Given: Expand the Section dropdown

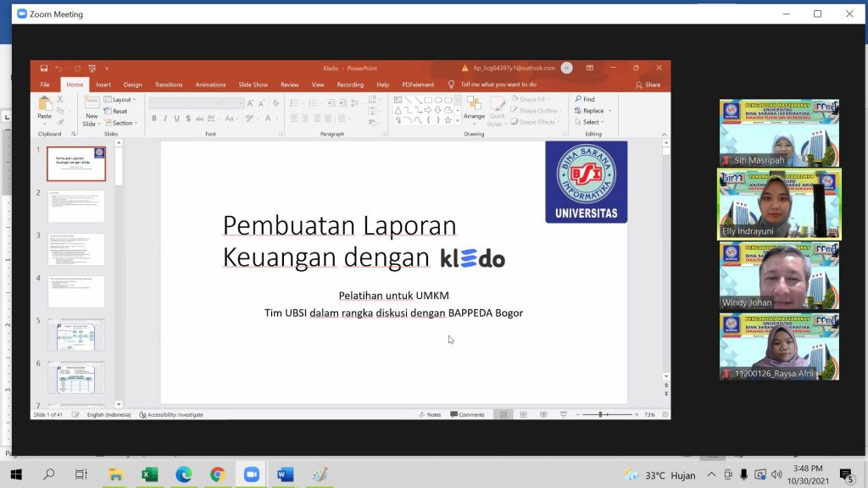Looking at the screenshot, I should (120, 123).
